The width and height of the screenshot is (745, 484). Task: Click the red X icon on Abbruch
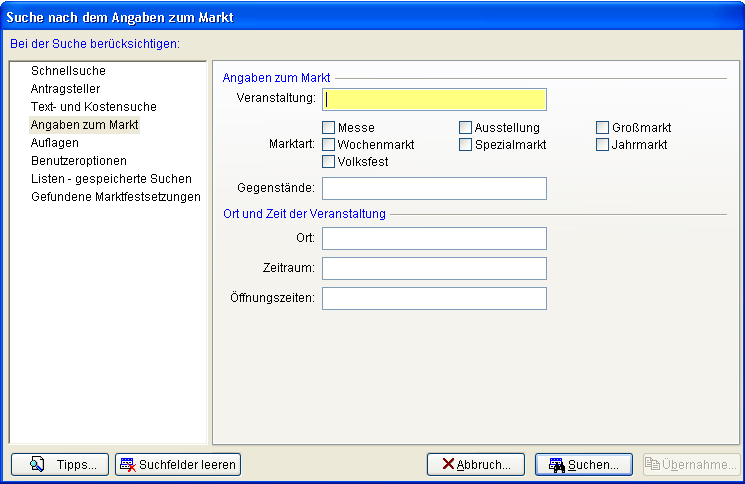tap(448, 464)
